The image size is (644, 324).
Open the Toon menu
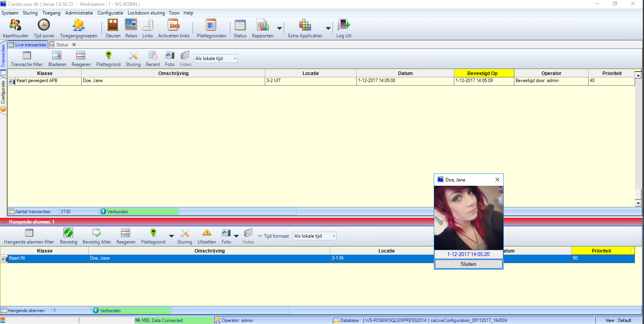coord(174,13)
